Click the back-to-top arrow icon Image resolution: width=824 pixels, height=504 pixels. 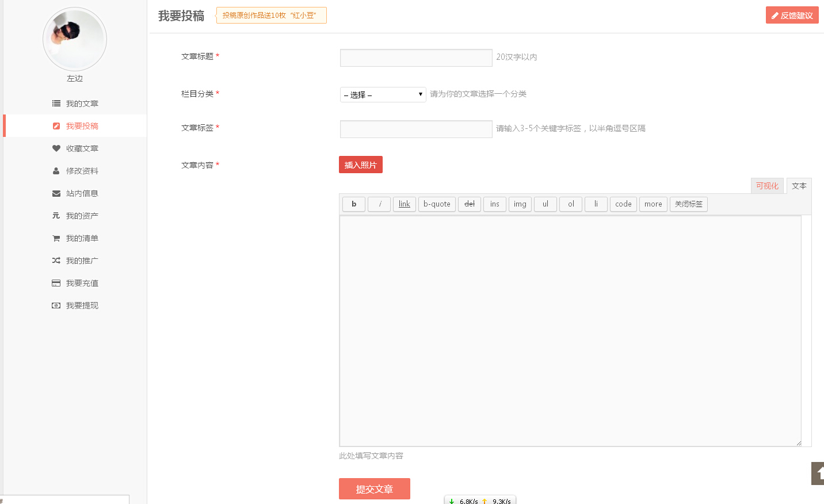pos(818,474)
